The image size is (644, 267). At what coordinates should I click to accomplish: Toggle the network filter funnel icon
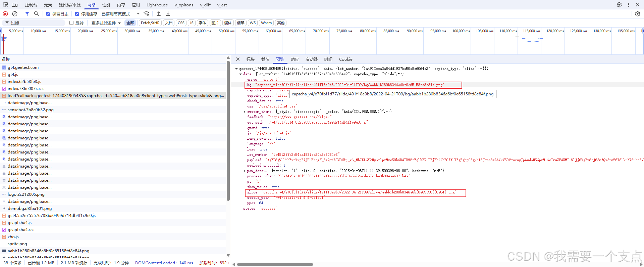pos(27,14)
